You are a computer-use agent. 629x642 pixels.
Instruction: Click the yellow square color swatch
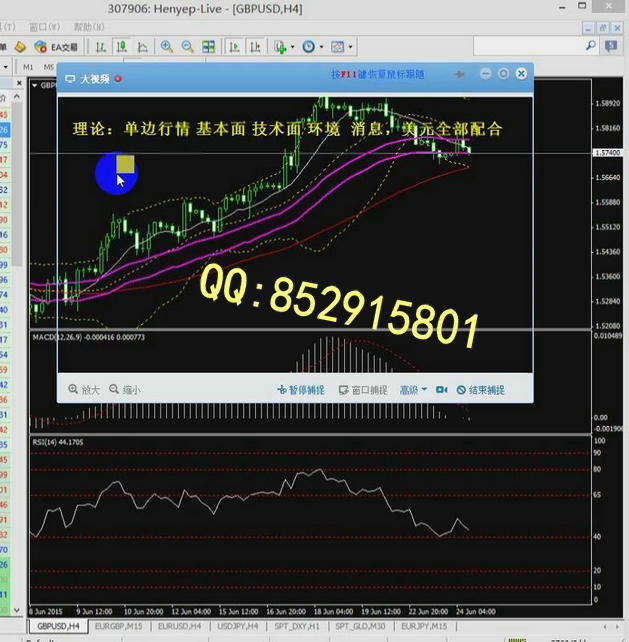[125, 164]
